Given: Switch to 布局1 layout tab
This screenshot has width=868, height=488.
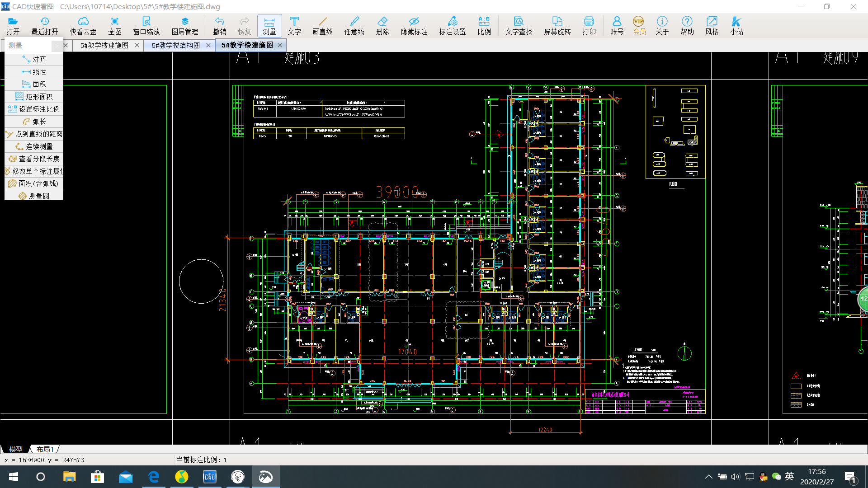Looking at the screenshot, I should coord(45,449).
